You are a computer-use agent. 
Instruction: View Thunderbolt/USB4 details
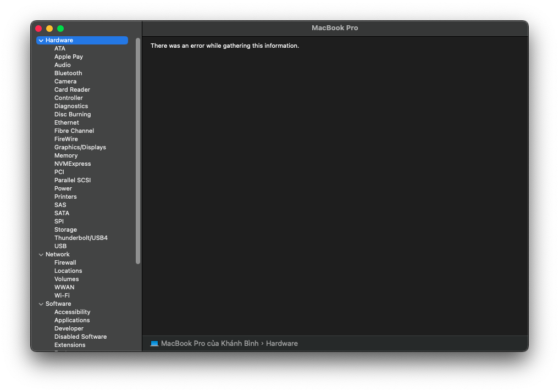[x=81, y=238]
